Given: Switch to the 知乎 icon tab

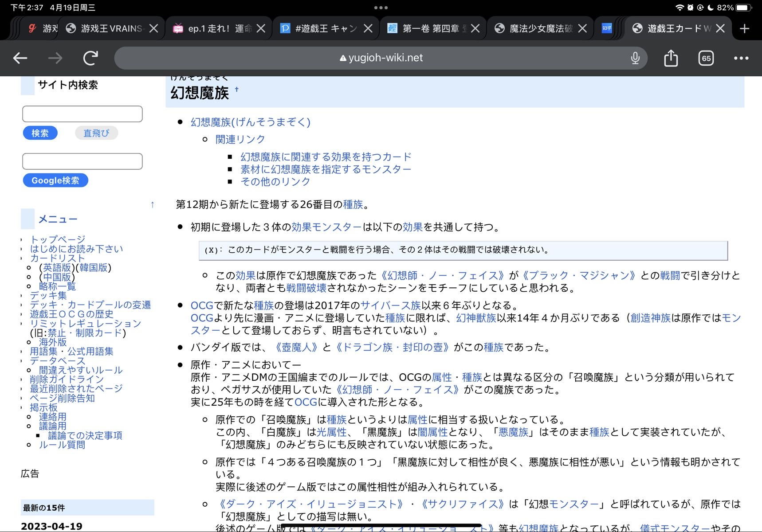Looking at the screenshot, I should [x=606, y=28].
